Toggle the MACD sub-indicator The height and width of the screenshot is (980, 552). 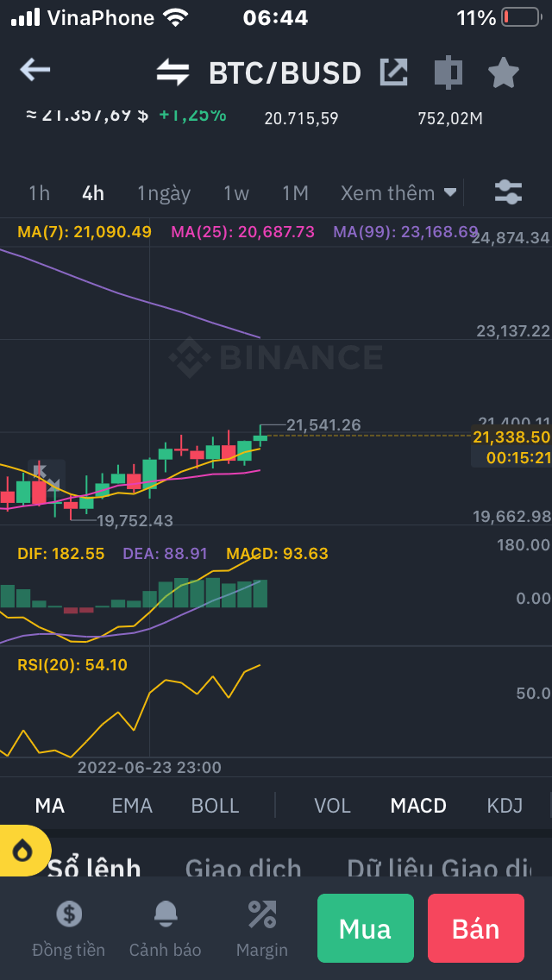tap(418, 806)
